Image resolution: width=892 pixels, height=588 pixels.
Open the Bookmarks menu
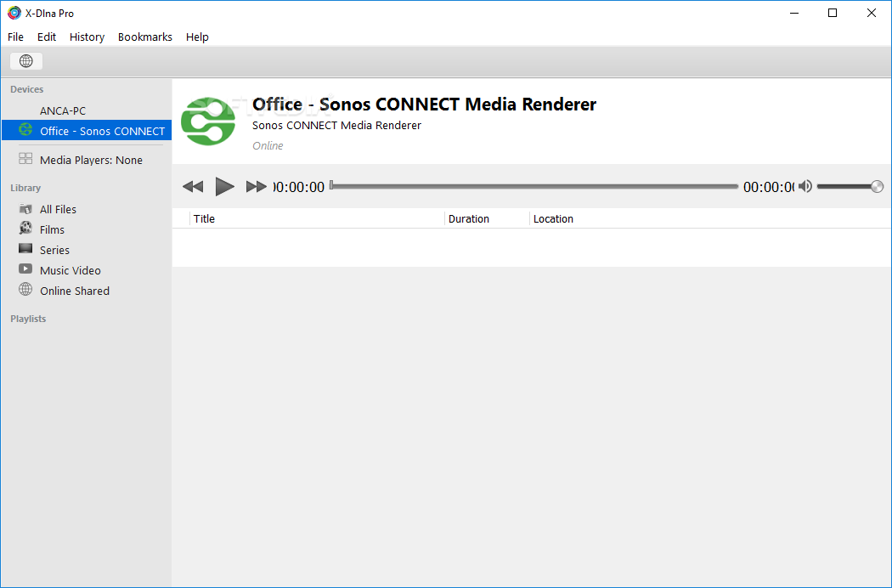[145, 37]
